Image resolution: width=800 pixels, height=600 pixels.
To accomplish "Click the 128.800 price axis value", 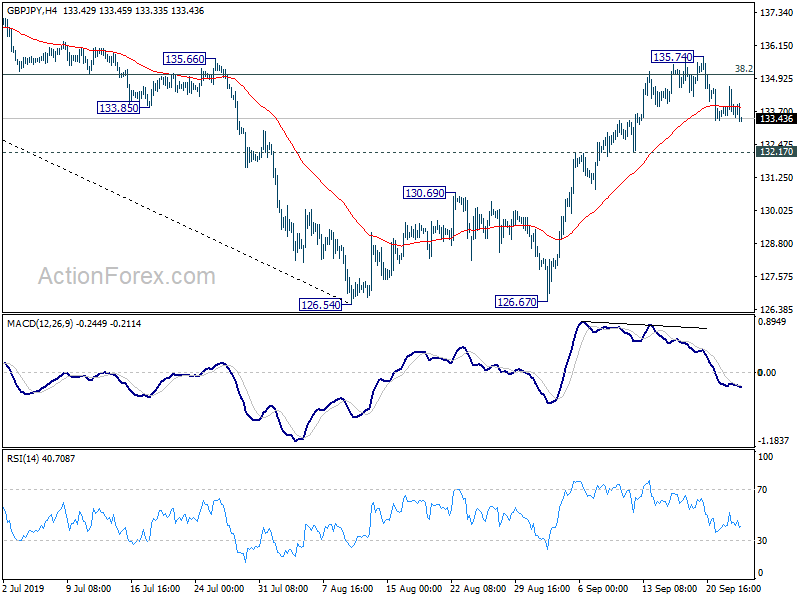I will coord(776,244).
